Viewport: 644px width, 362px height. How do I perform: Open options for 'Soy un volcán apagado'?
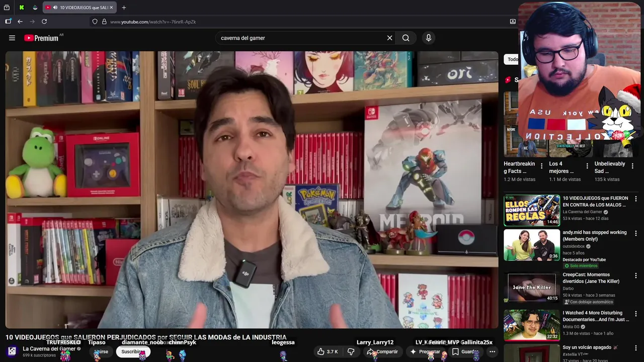636,348
